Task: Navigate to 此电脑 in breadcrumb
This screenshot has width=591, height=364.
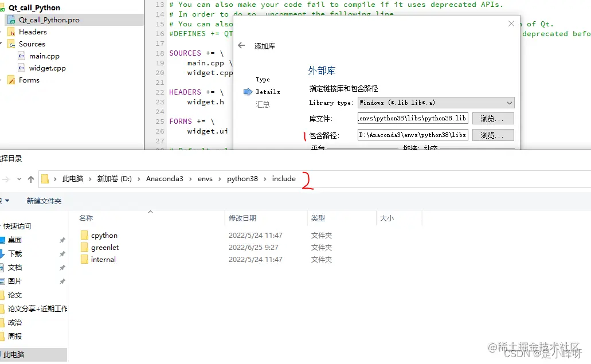Action: [73, 179]
